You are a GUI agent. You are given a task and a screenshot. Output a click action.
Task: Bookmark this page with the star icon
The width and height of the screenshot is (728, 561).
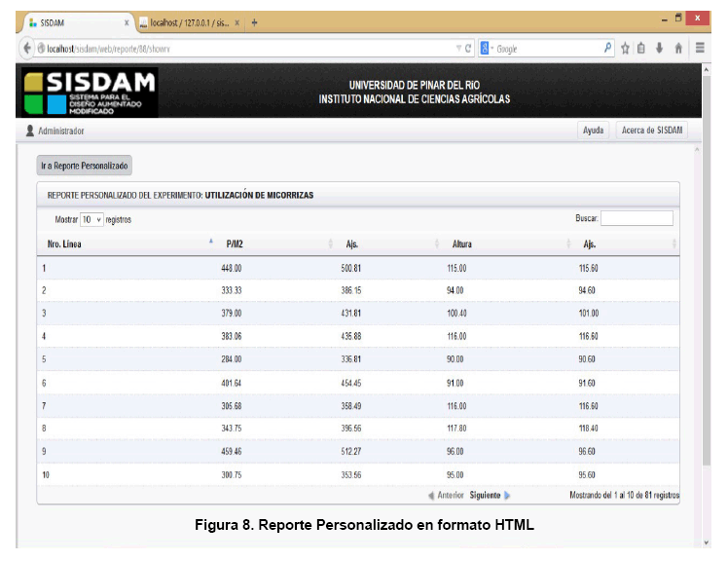point(627,48)
